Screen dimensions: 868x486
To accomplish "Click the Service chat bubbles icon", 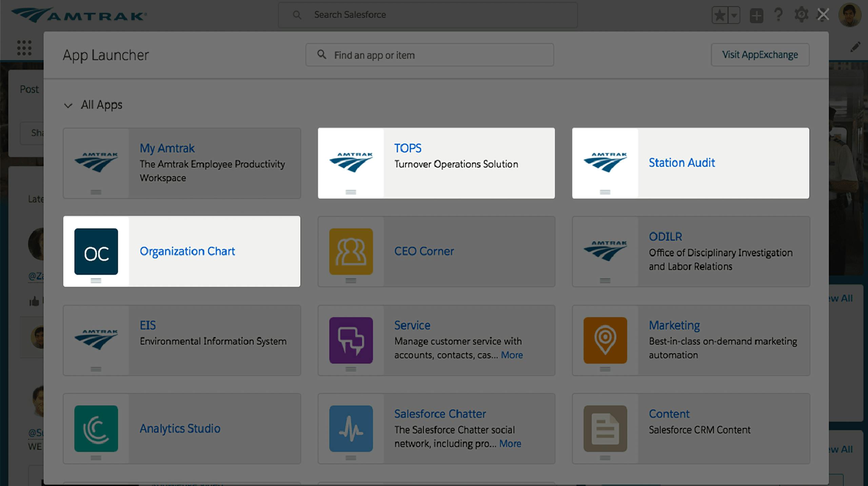I will pyautogui.click(x=351, y=340).
